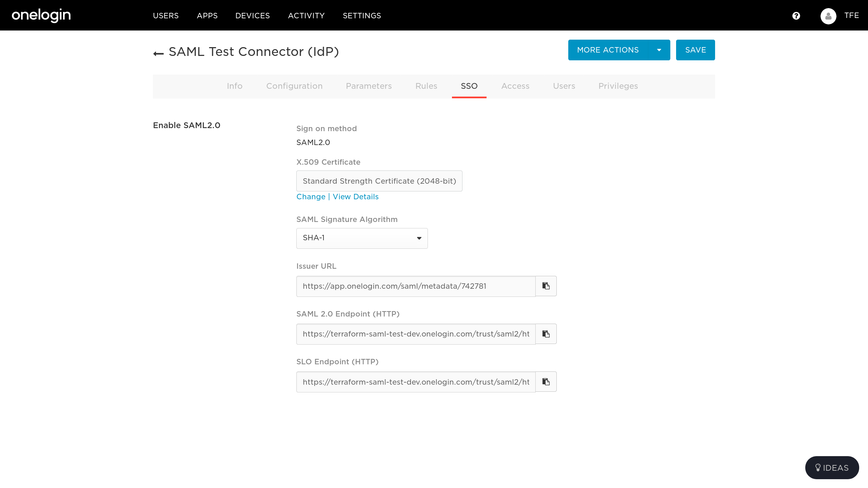Open the USERS menu in the top navigation
This screenshot has height=488, width=868.
165,16
